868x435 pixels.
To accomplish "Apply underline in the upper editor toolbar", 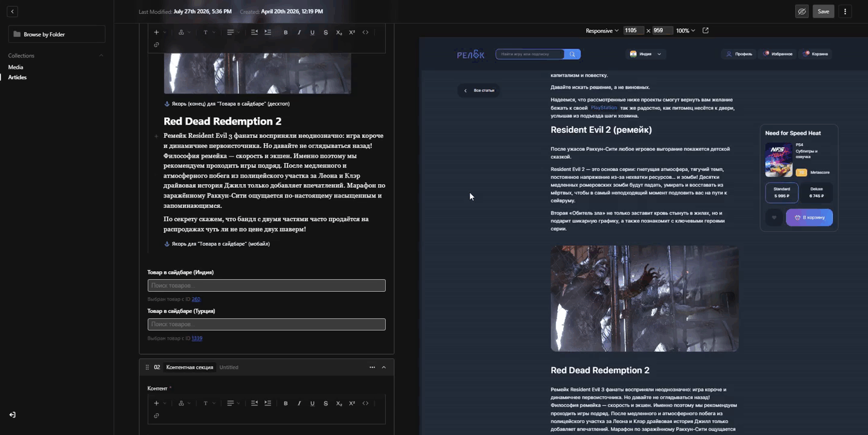I will tap(312, 32).
